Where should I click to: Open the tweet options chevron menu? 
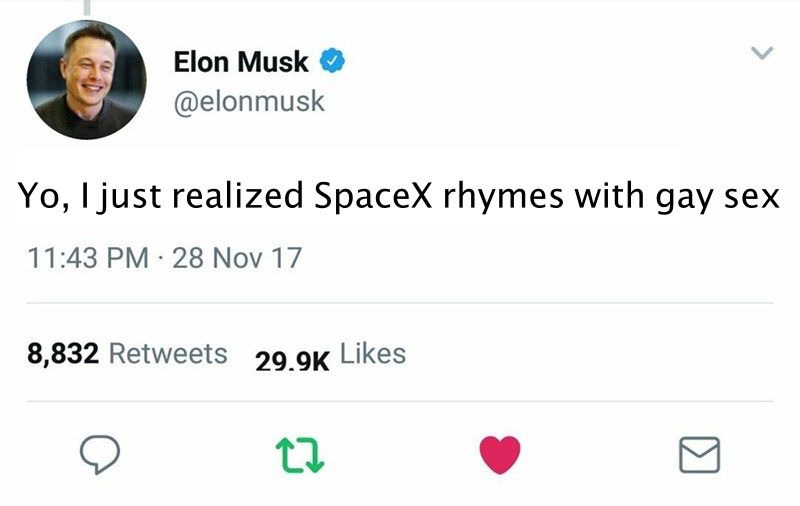click(x=762, y=53)
